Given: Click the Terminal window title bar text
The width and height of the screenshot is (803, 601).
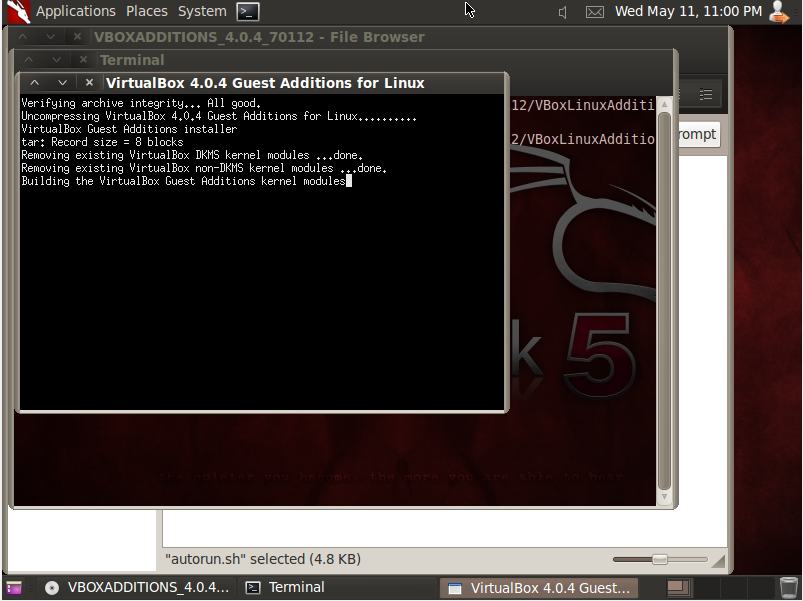Looking at the screenshot, I should click(x=132, y=60).
